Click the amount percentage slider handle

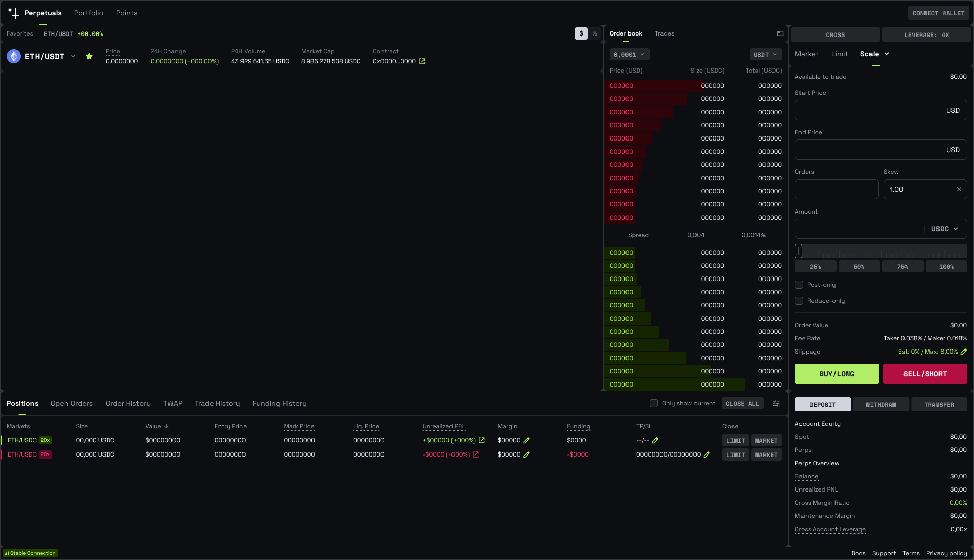tap(798, 251)
